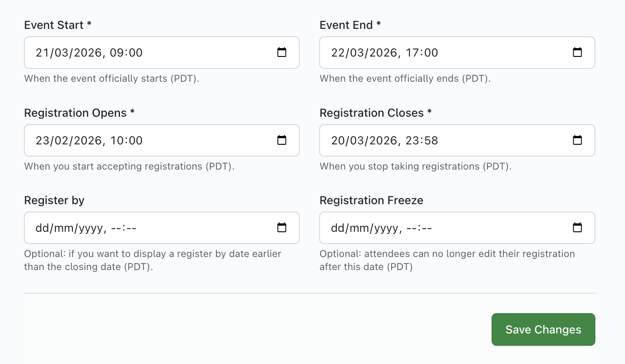Click the day 22 in Event End
Viewport: 625px width, 364px height.
pyautogui.click(x=337, y=53)
